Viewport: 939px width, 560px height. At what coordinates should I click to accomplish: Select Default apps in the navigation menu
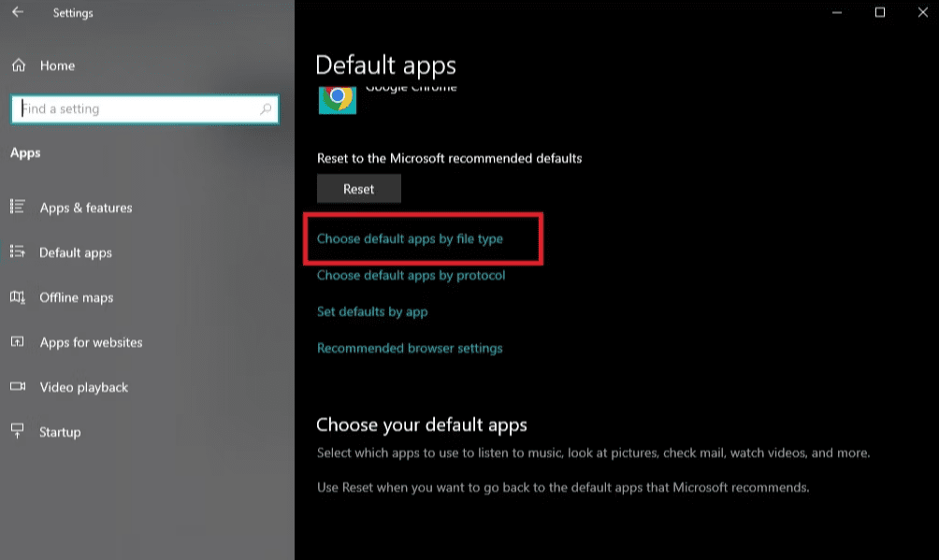coord(79,252)
